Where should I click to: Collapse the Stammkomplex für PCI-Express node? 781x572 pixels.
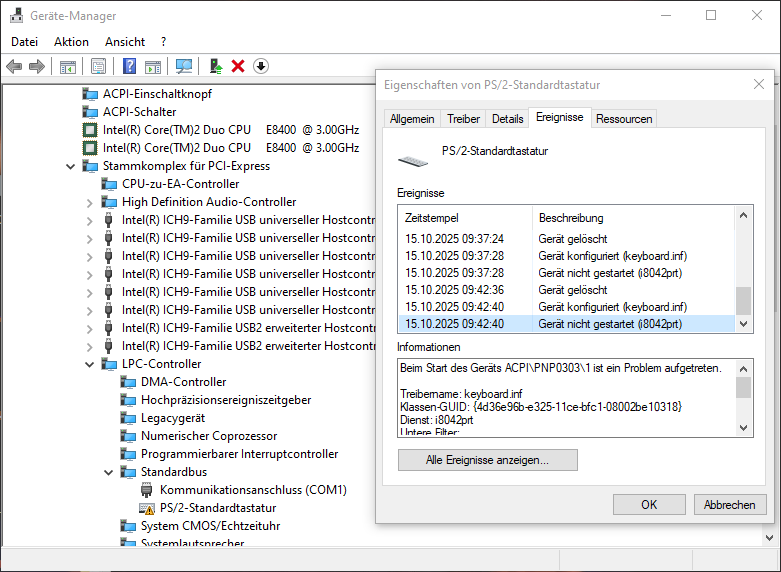[70, 166]
